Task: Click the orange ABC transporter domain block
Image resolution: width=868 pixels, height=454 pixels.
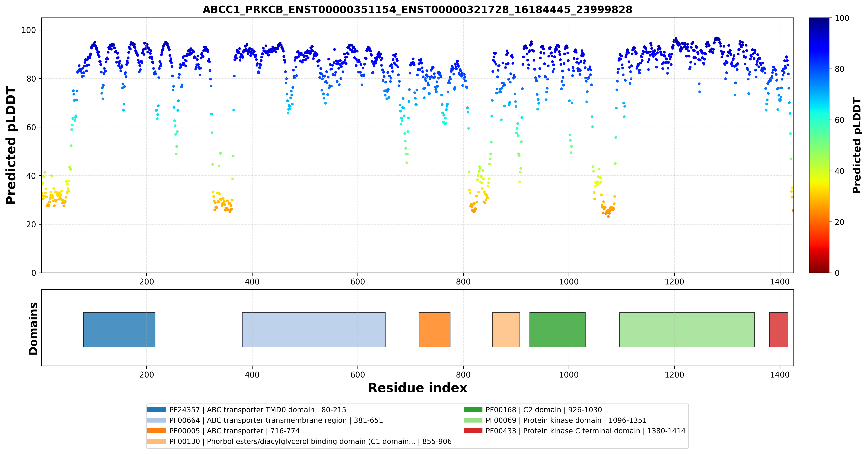Action: 435,329
